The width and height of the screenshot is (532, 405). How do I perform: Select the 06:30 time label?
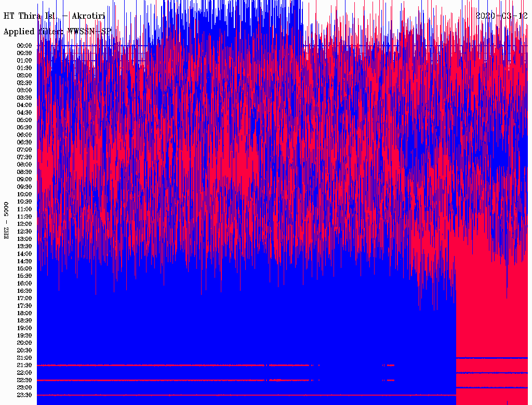pos(24,142)
